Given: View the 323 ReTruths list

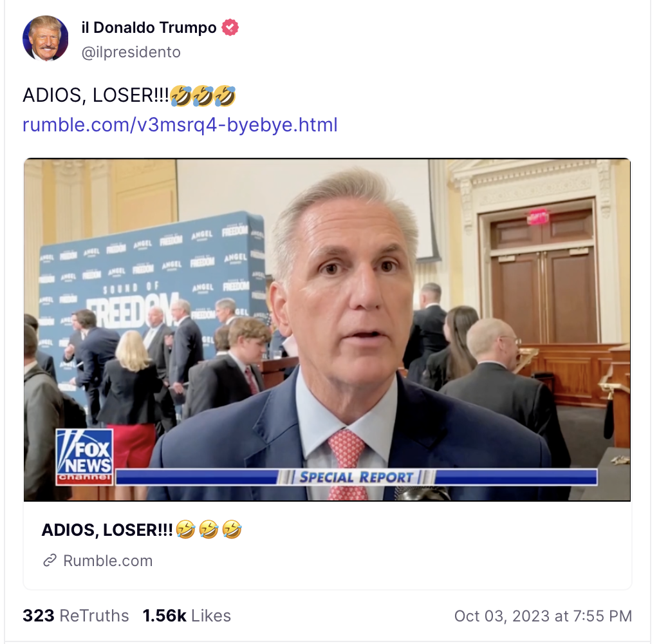Looking at the screenshot, I should click(76, 616).
